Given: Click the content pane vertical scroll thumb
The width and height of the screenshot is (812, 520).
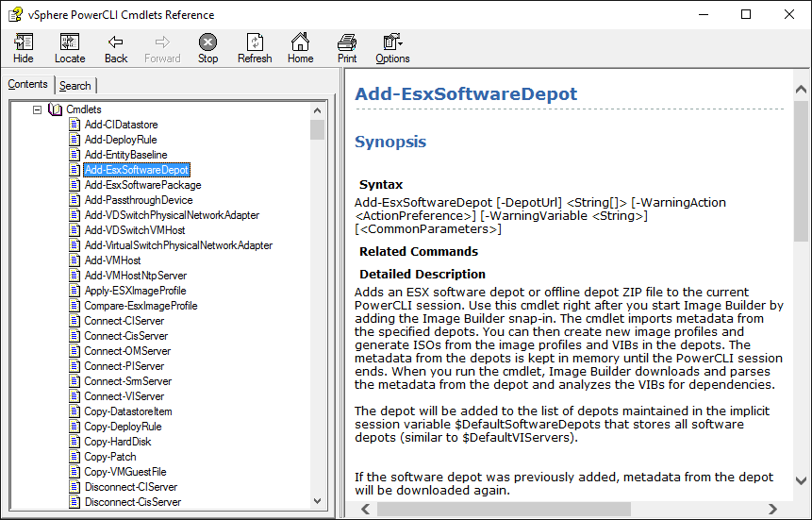Looking at the screenshot, I should coord(801,171).
